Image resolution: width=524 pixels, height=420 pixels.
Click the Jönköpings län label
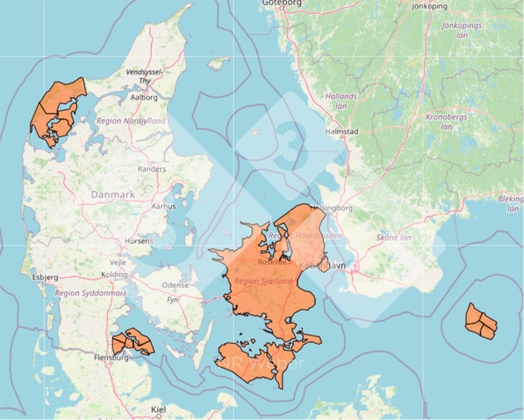click(x=462, y=30)
